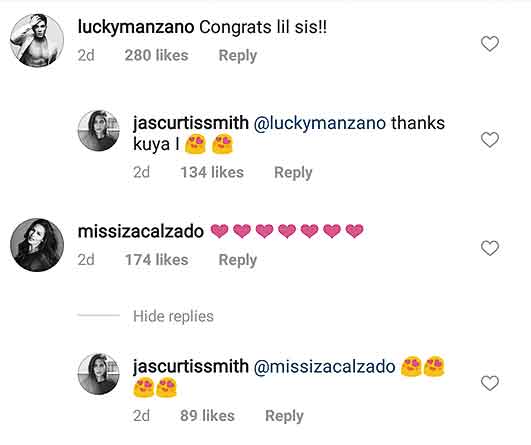Collapse thread with Hide replies
This screenshot has height=445, width=531.
pyautogui.click(x=173, y=316)
